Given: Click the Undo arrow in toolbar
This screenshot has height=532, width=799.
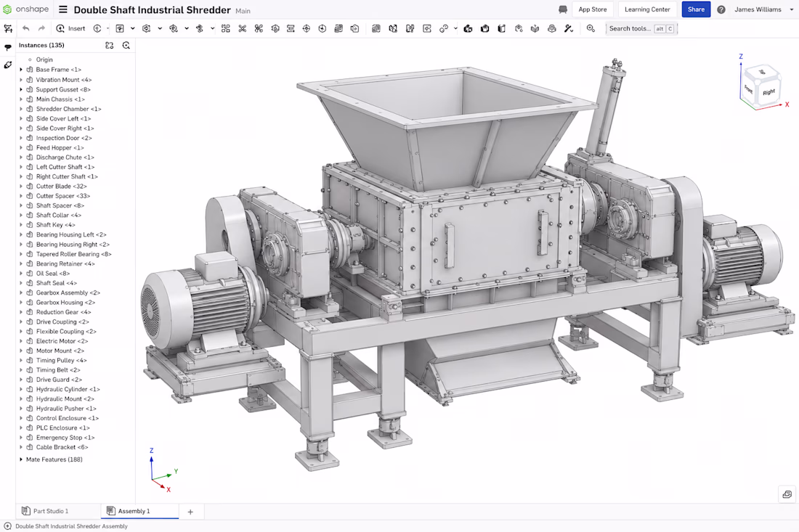Looking at the screenshot, I should [x=26, y=28].
